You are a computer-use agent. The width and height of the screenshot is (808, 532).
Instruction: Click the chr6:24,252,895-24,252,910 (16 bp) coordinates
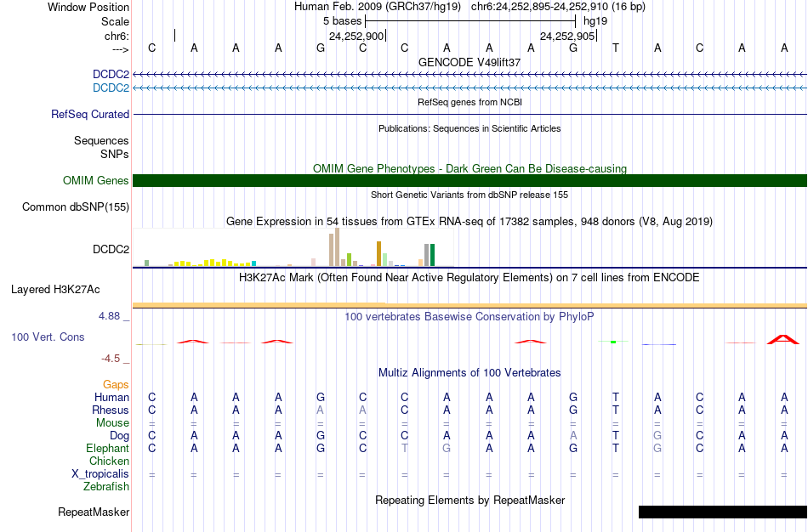pyautogui.click(x=558, y=7)
